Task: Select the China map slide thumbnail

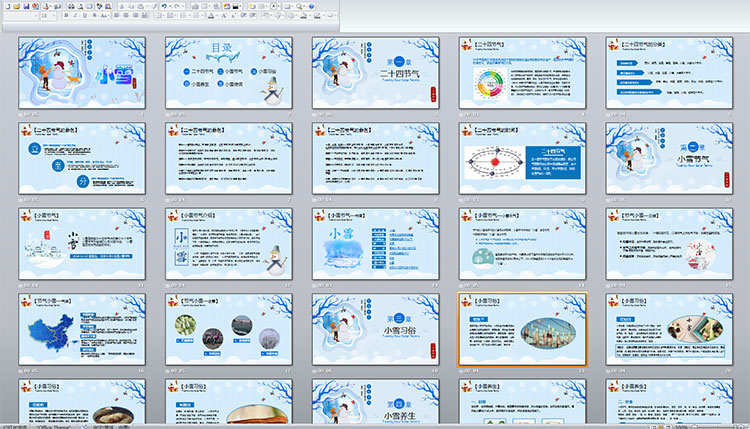Action: (82, 330)
